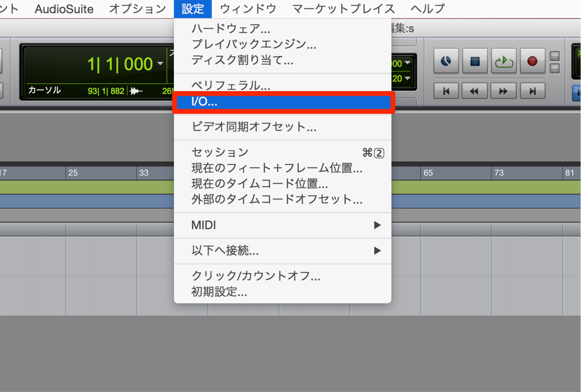
Task: Click the カーソル label
Action: coord(45,90)
